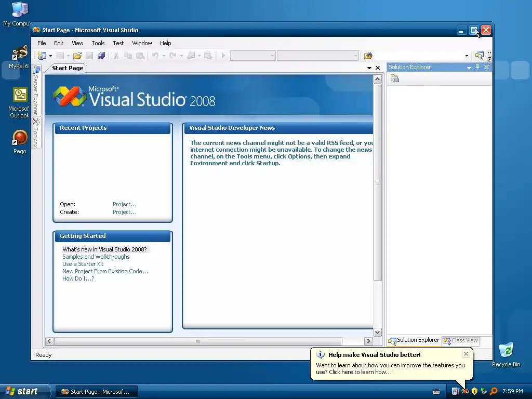Click the Save All toolbar icon
Screen dimensions: 532x399
[x=101, y=56]
